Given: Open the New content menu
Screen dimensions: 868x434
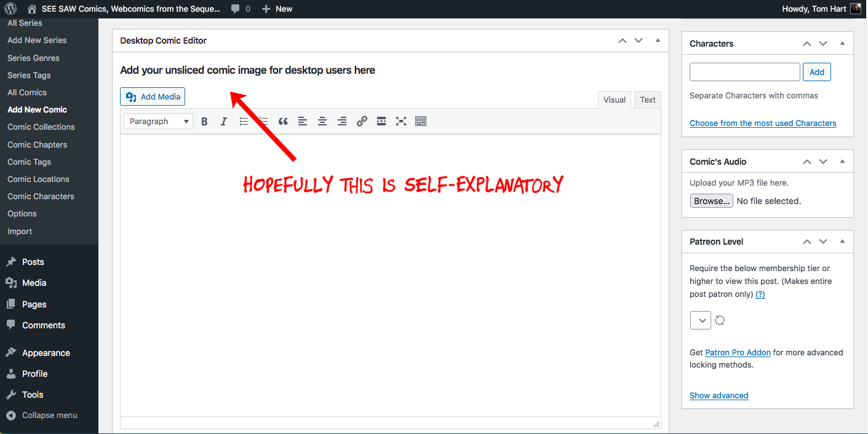Looking at the screenshot, I should (277, 9).
